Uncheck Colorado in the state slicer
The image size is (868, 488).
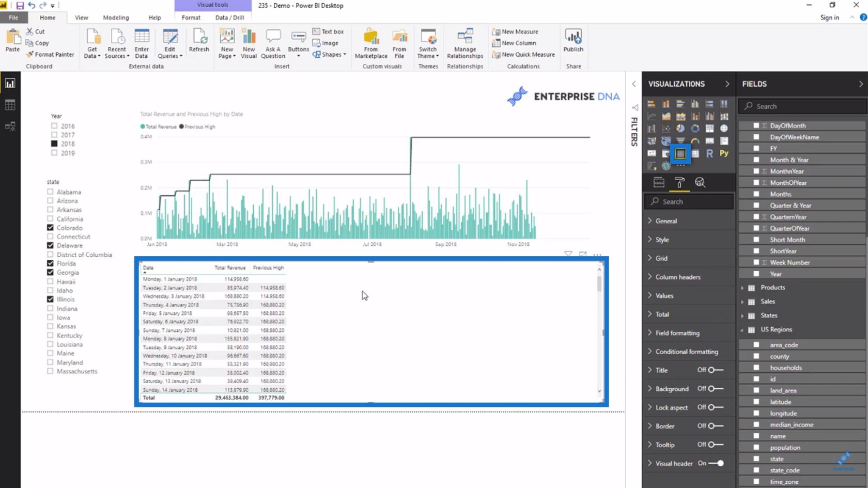50,227
